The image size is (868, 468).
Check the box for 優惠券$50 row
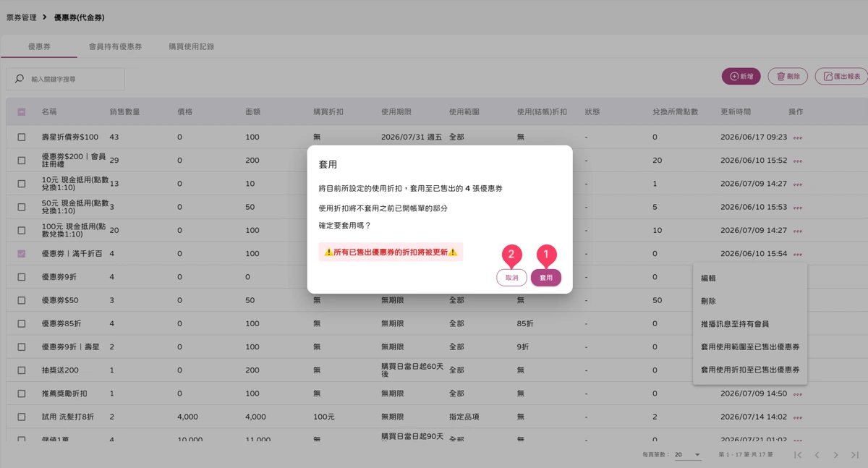click(21, 300)
